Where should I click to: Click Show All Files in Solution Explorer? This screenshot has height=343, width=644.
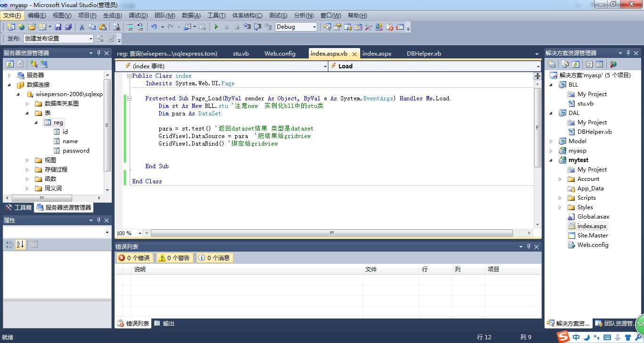coord(565,64)
